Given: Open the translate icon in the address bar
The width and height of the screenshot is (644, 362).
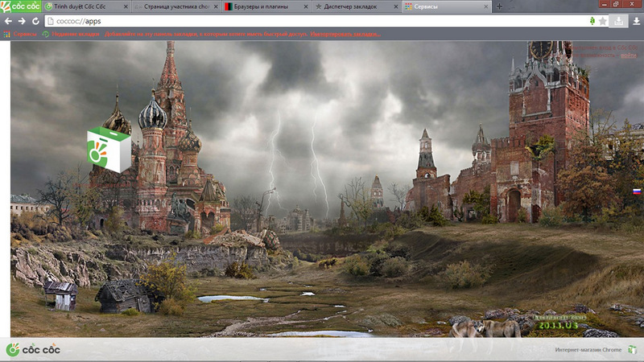Looking at the screenshot, I should [592, 21].
